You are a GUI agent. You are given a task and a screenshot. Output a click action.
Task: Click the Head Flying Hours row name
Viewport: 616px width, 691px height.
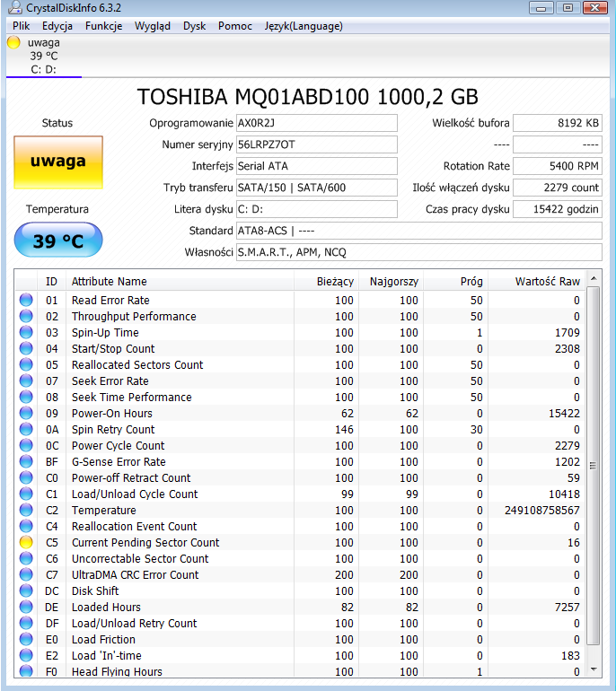(x=117, y=671)
